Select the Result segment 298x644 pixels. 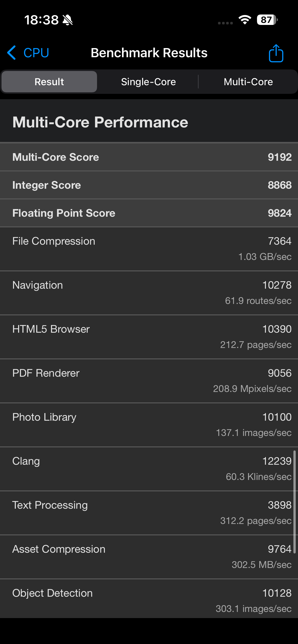tap(49, 82)
